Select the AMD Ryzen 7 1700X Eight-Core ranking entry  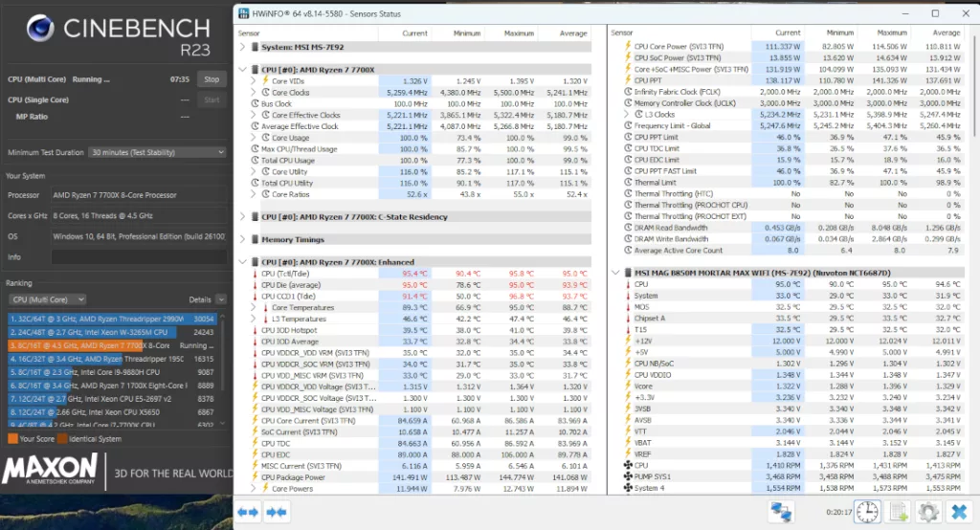(x=113, y=386)
